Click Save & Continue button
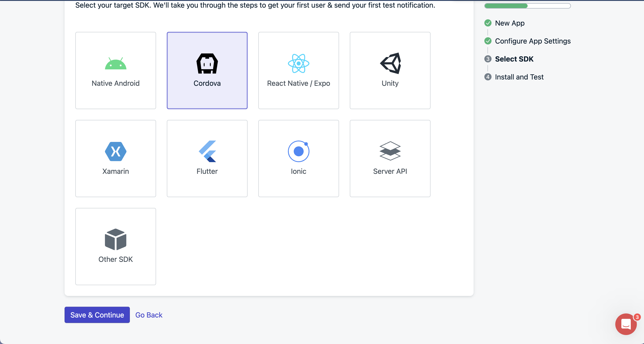 click(x=97, y=315)
